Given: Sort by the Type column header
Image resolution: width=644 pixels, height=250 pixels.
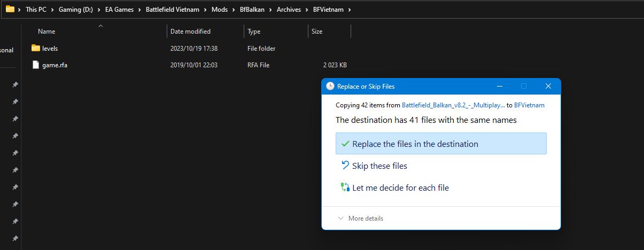Looking at the screenshot, I should click(x=254, y=32).
